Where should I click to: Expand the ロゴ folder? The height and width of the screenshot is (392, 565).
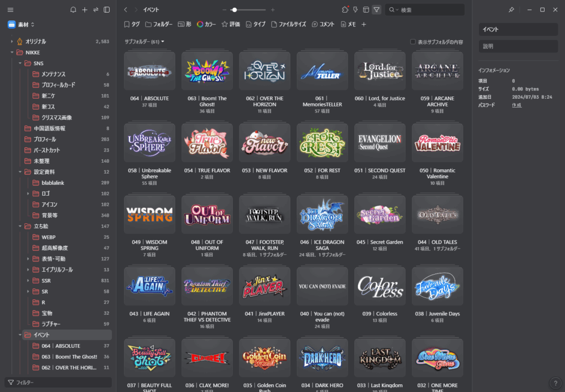(x=28, y=194)
